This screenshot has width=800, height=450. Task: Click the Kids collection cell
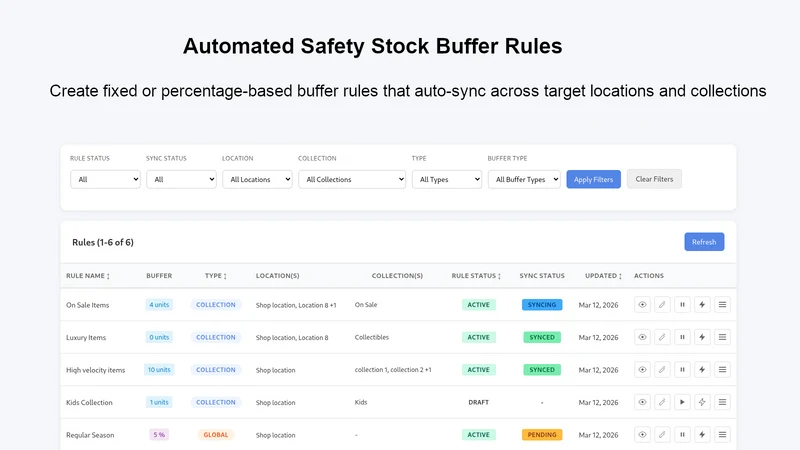(x=361, y=402)
